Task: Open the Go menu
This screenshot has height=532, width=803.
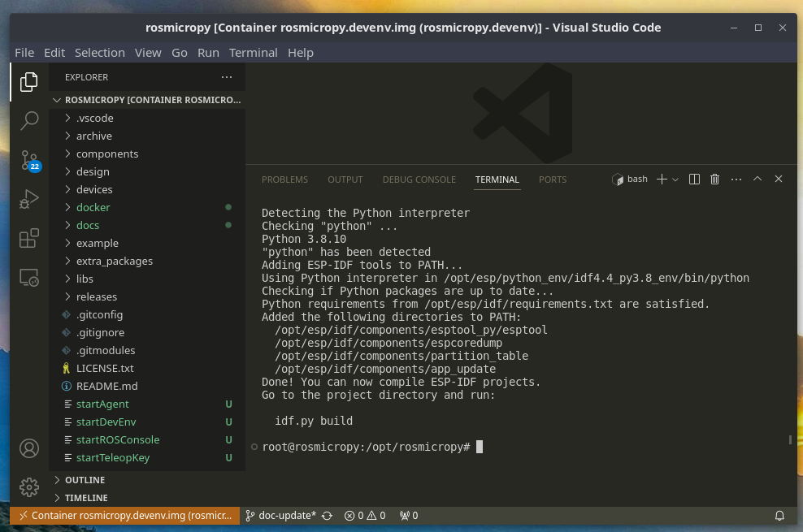Action: pos(180,53)
